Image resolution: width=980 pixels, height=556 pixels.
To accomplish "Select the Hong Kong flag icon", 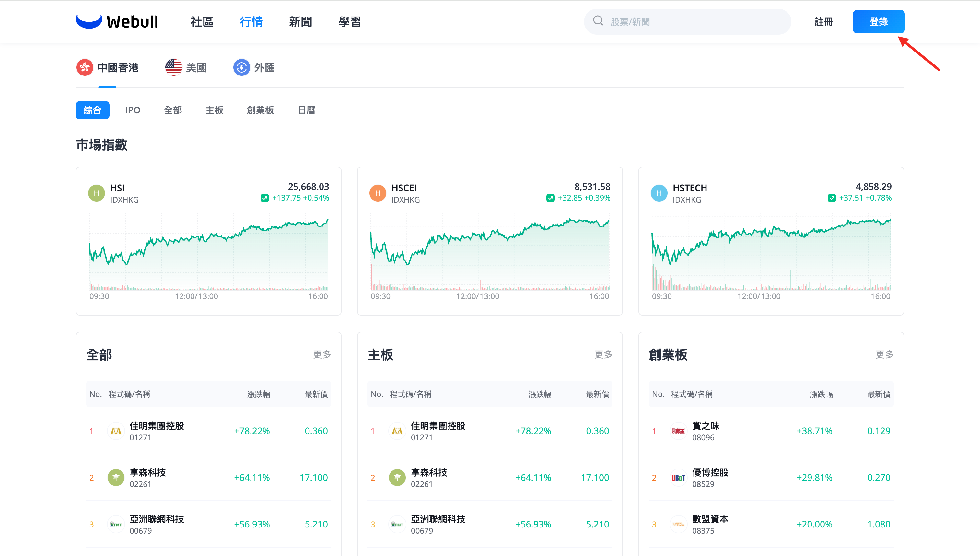I will 85,68.
